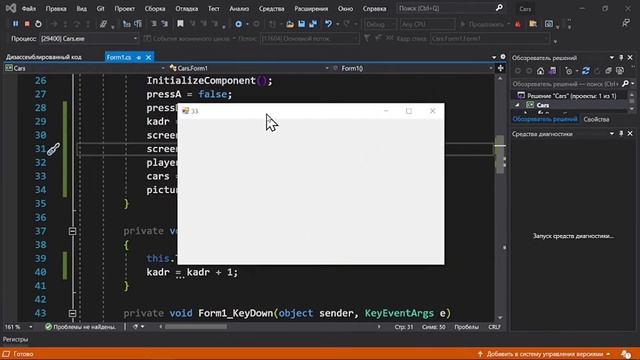Open the Проект menu
The image size is (640, 360).
pos(124,9)
